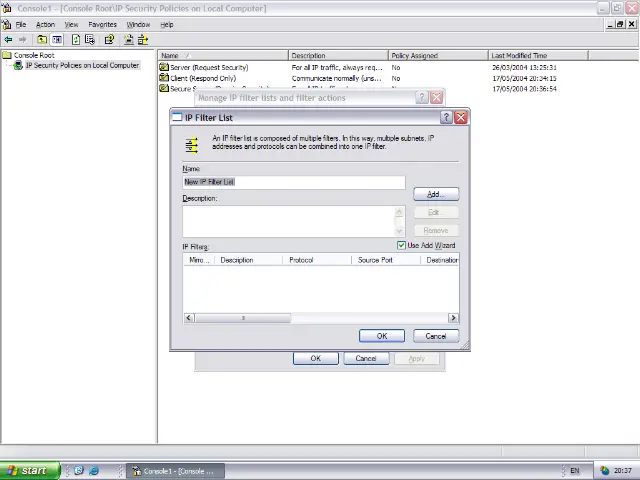Select IP Security Policies on Local Computer
The width and height of the screenshot is (640, 480).
(82, 65)
